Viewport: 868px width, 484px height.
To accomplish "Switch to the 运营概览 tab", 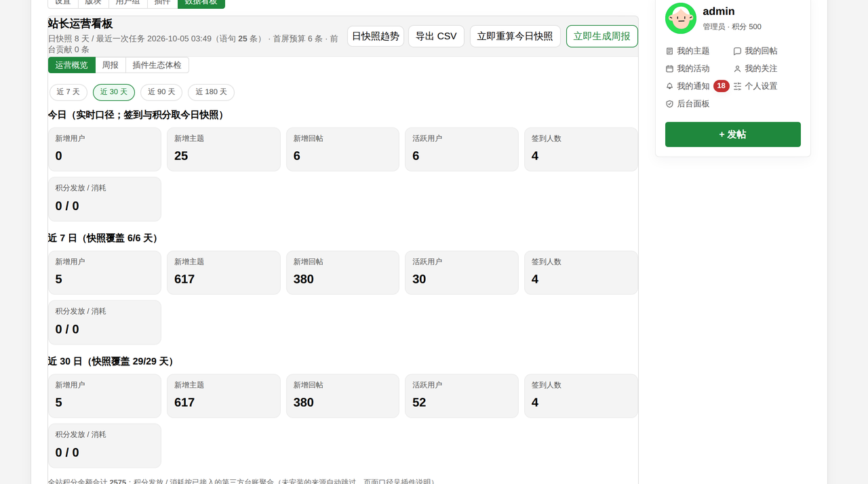I will (x=72, y=65).
